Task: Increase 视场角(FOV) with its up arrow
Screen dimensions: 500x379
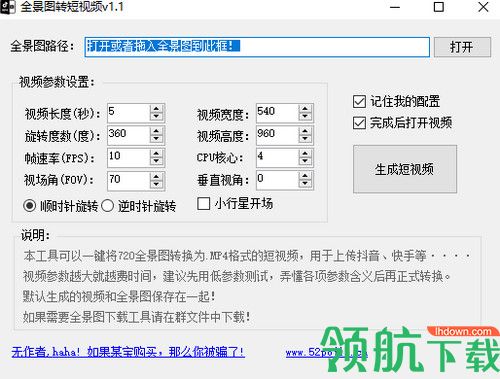Action: 156,176
